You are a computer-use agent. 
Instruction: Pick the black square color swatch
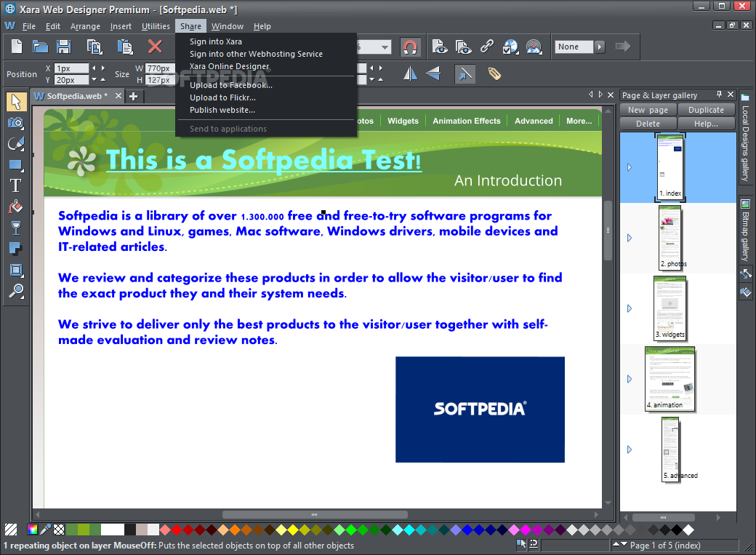pyautogui.click(x=130, y=530)
